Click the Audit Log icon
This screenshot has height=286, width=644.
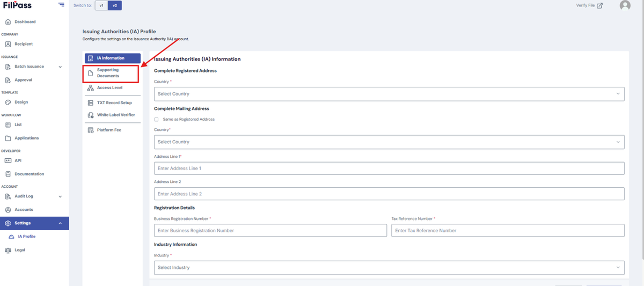pyautogui.click(x=8, y=196)
